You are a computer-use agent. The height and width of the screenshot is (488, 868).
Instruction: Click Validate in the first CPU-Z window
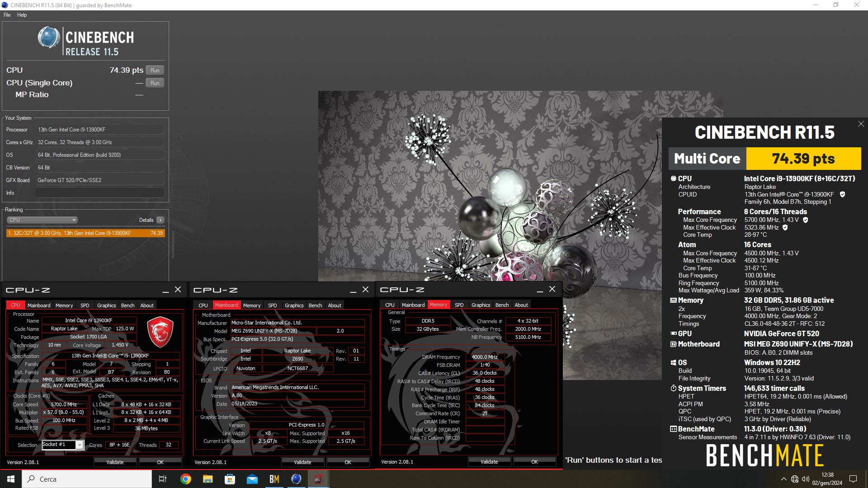115,462
